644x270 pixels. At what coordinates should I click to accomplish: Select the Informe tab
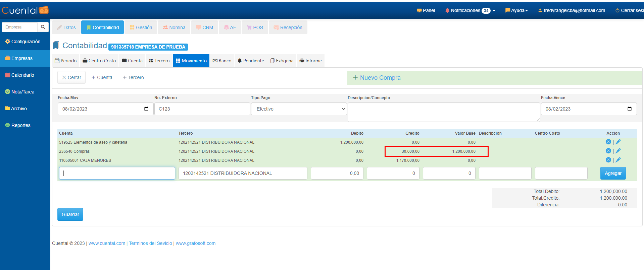click(x=310, y=61)
